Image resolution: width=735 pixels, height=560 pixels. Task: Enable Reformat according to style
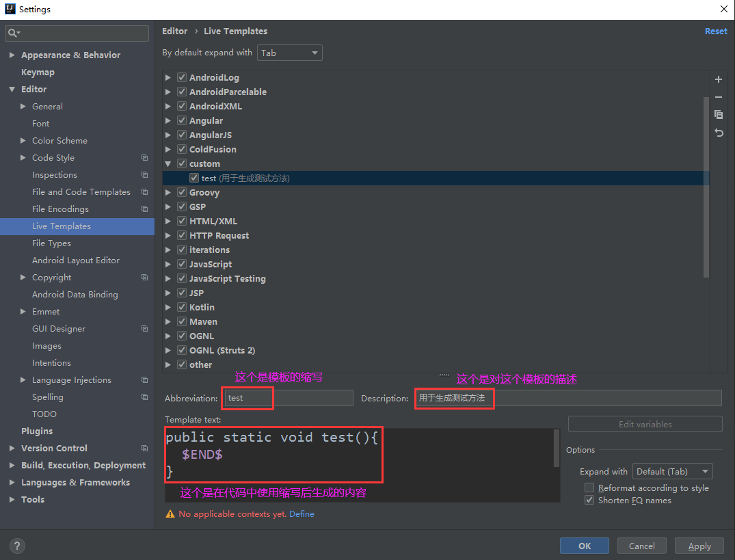tap(589, 488)
